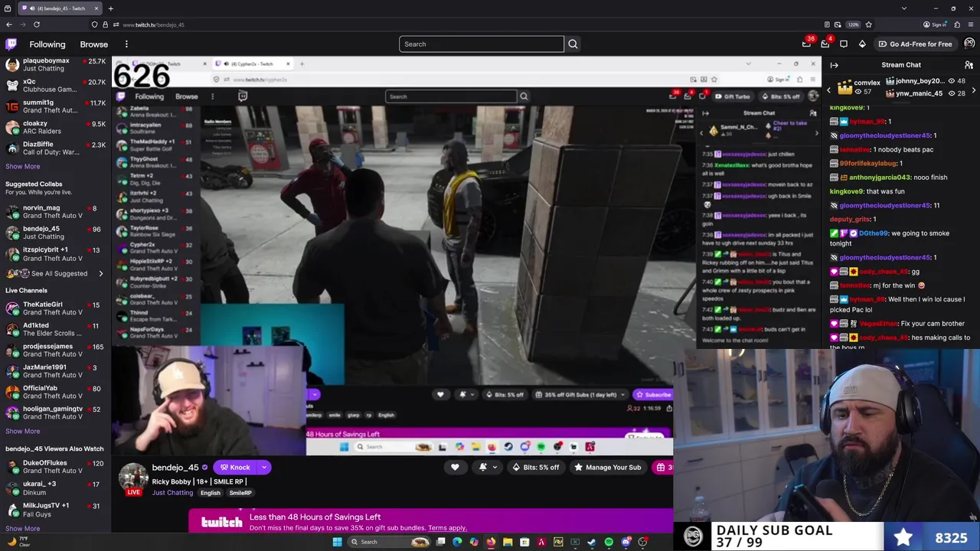Open the Prime loot crown icon with 36 badge

click(x=806, y=44)
